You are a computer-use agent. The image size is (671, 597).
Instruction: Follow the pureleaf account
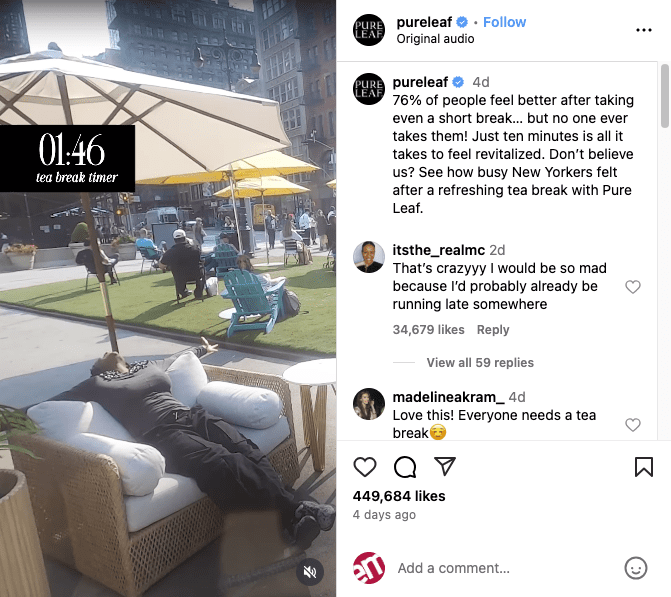tap(504, 22)
